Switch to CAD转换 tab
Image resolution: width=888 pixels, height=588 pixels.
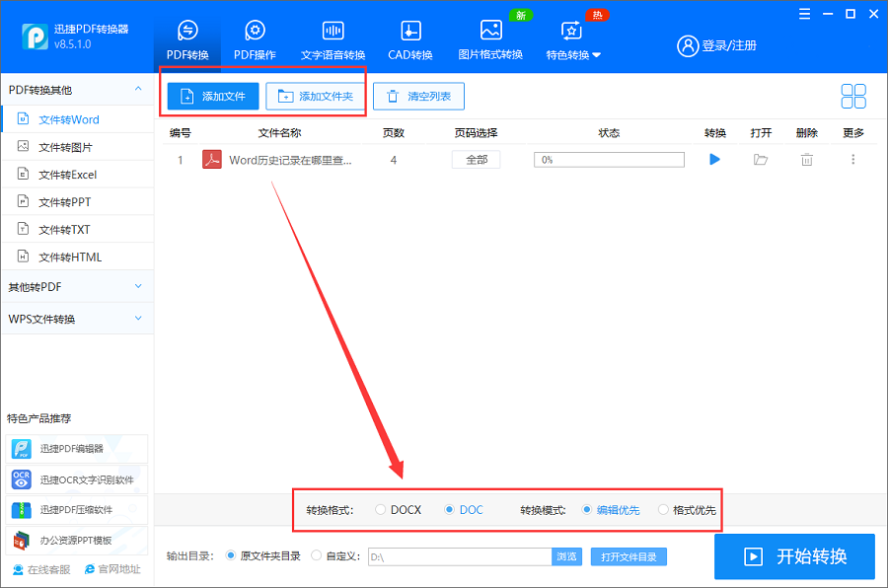pyautogui.click(x=410, y=40)
